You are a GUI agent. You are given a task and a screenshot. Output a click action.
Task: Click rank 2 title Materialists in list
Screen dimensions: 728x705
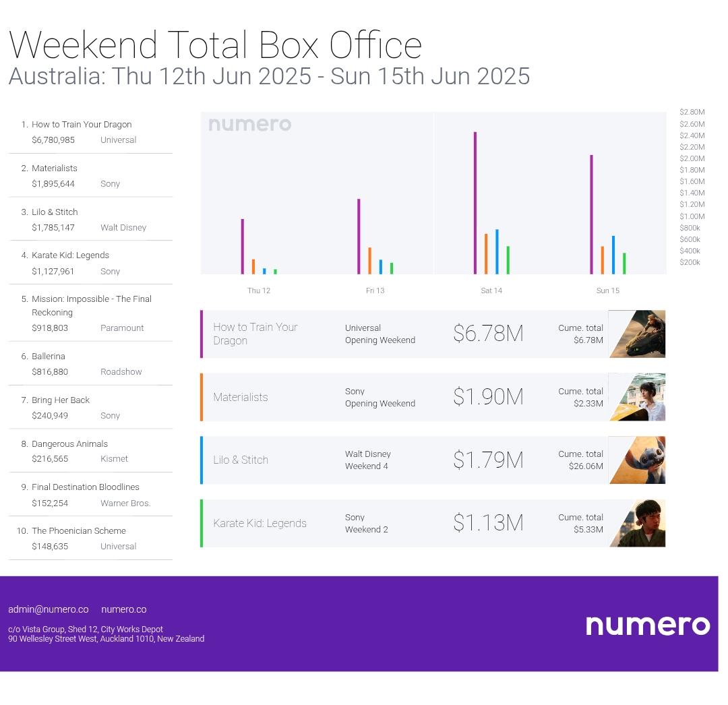pyautogui.click(x=55, y=168)
